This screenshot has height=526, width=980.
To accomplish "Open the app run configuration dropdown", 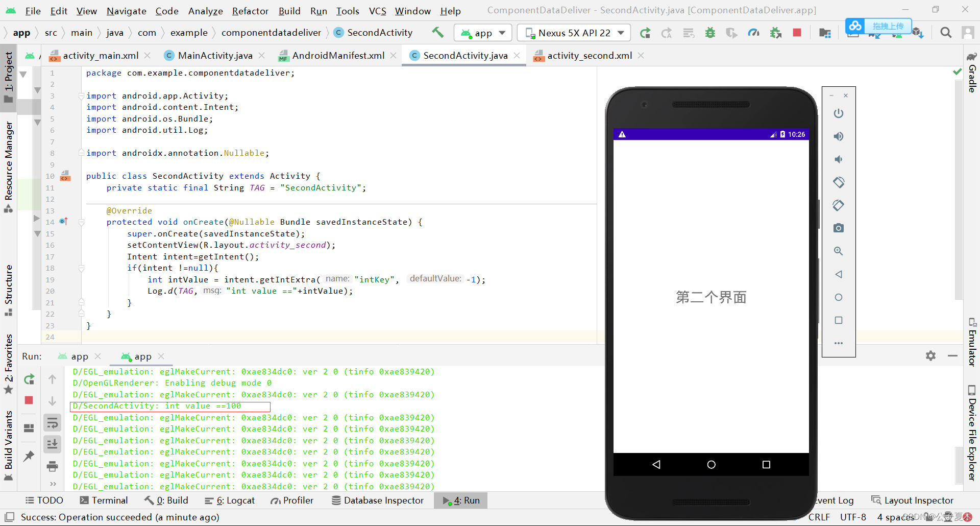I will coord(482,33).
